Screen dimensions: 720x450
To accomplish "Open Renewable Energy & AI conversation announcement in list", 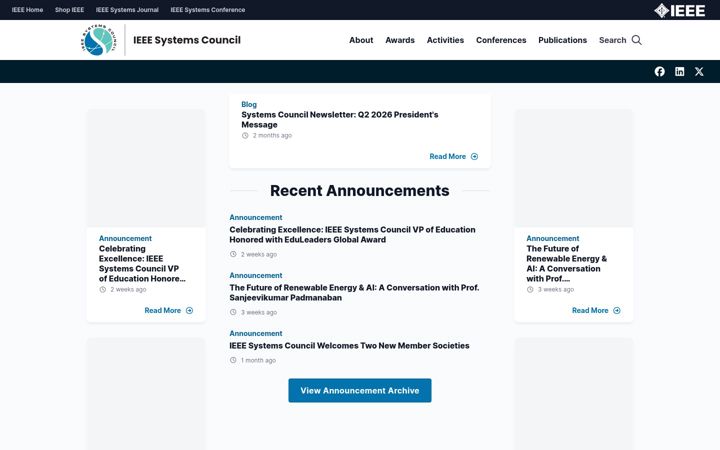I will point(354,292).
